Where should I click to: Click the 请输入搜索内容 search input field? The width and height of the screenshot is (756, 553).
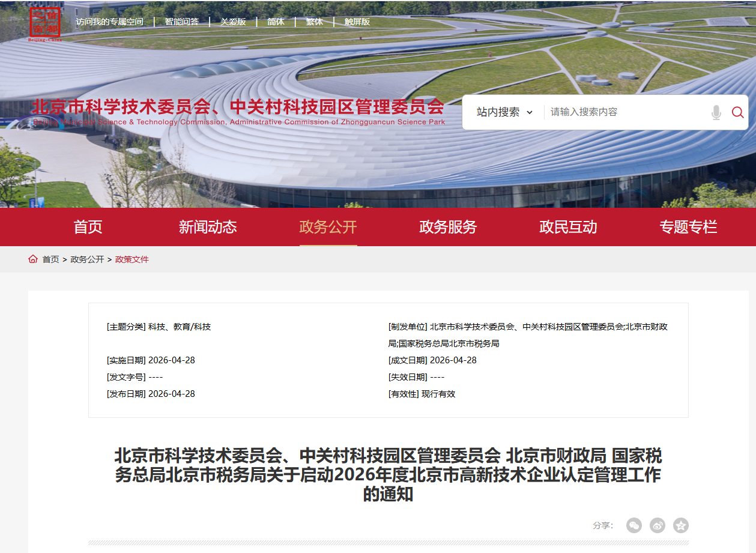pyautogui.click(x=624, y=112)
